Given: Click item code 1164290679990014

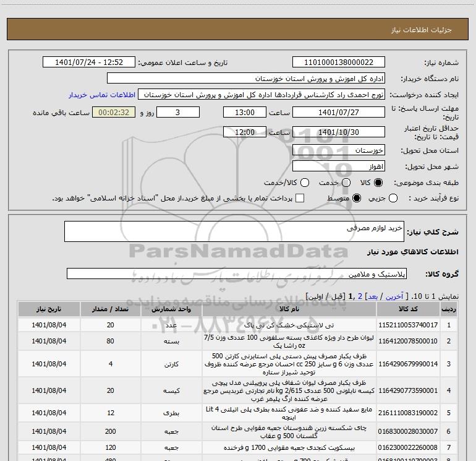Looking at the screenshot, I should tap(408, 364).
